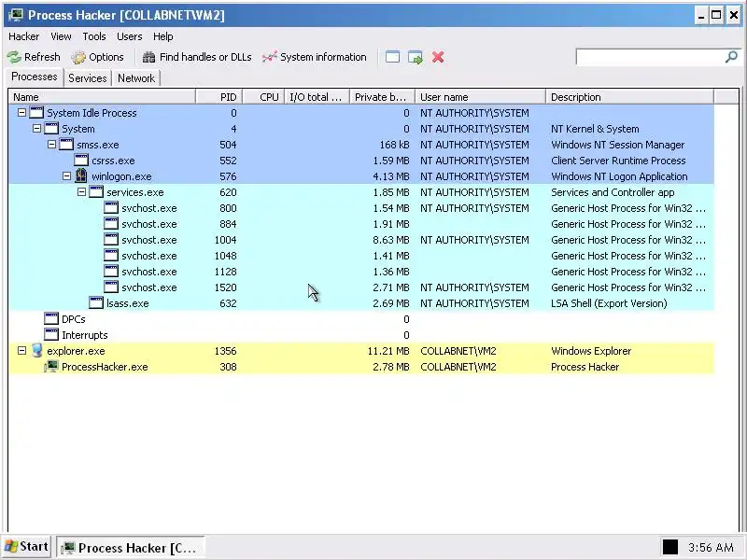The image size is (747, 560).
Task: Click Client Server Runtime Process description
Action: pyautogui.click(x=618, y=161)
